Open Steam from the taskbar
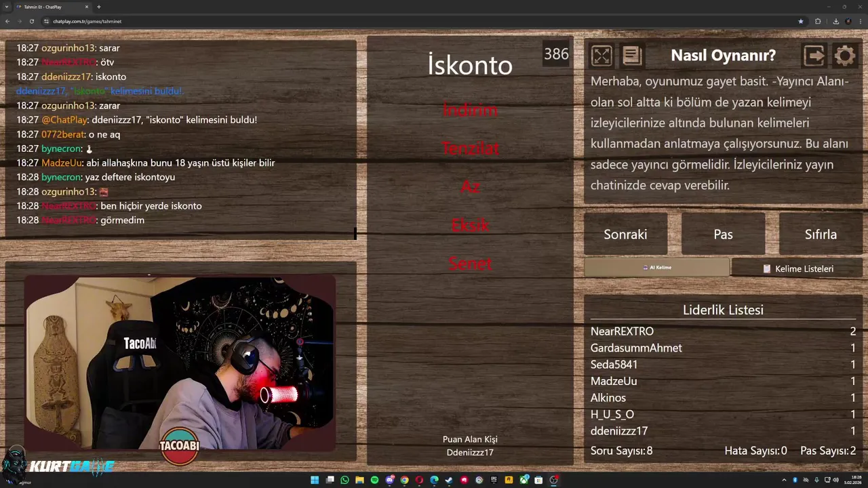Image resolution: width=868 pixels, height=488 pixels. [x=449, y=480]
